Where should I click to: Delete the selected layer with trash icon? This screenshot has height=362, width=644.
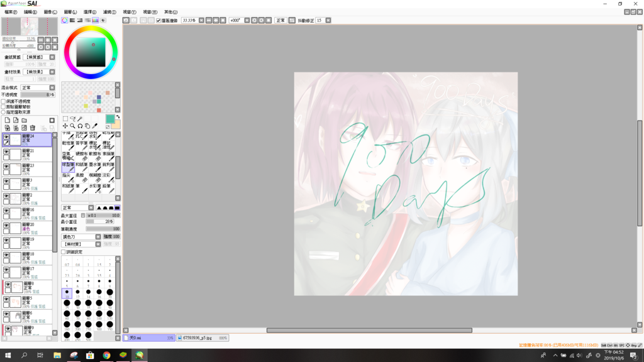pyautogui.click(x=33, y=128)
